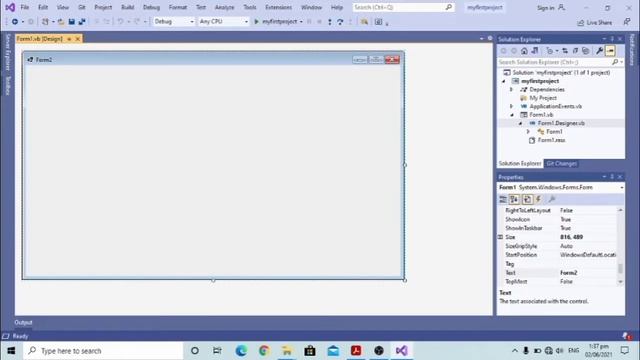Screen dimensions: 640x360
Task: Click Sync with Active Document icon
Action: [x=565, y=51]
